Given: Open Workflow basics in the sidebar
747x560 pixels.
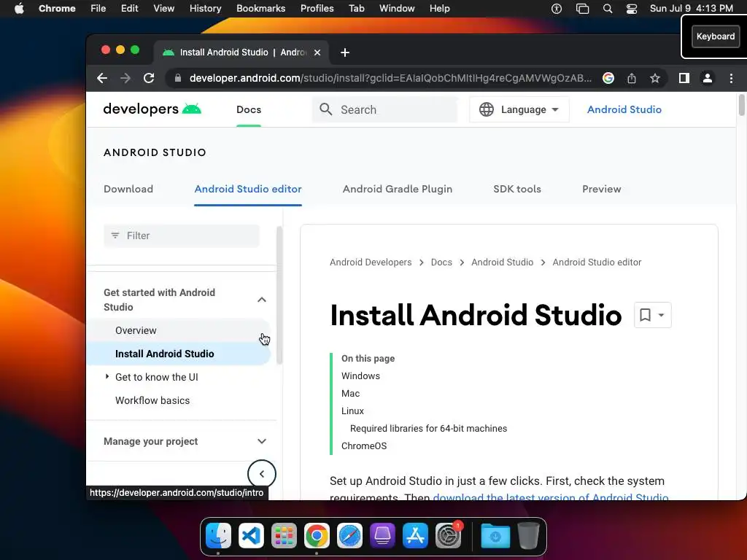Looking at the screenshot, I should 152,400.
